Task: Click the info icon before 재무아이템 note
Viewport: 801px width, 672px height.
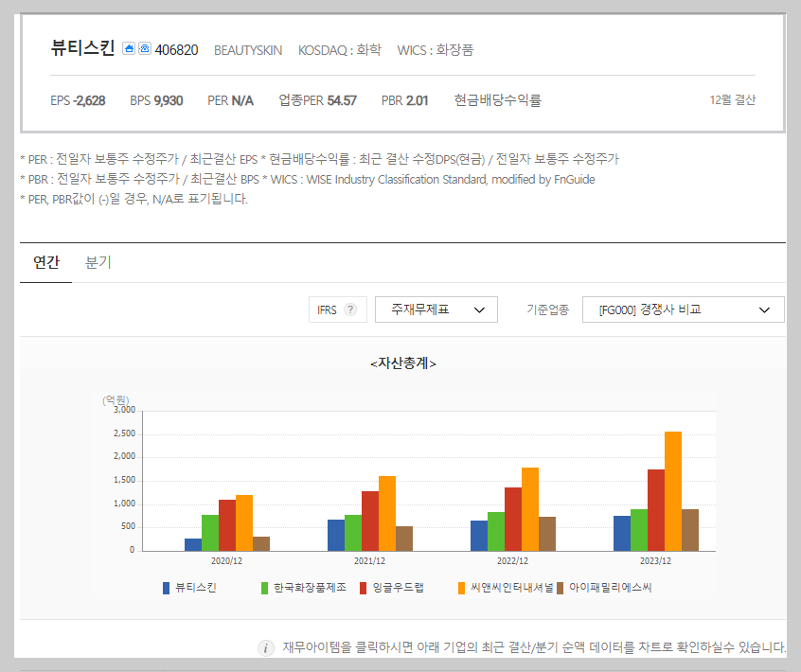Action: 266,648
